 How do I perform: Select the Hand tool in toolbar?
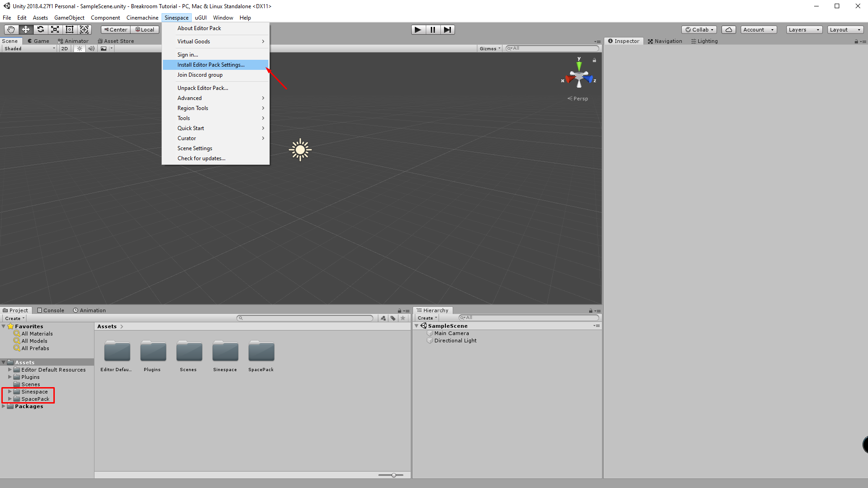click(11, 30)
